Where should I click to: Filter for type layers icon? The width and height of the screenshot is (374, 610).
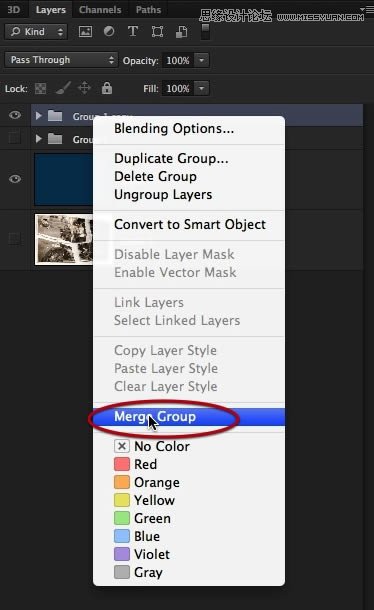pyautogui.click(x=133, y=31)
